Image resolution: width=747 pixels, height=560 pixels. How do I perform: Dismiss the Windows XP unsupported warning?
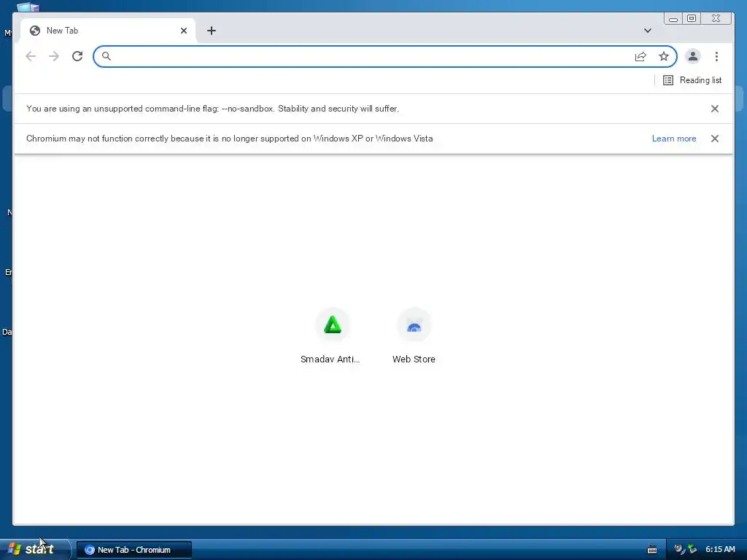point(715,139)
